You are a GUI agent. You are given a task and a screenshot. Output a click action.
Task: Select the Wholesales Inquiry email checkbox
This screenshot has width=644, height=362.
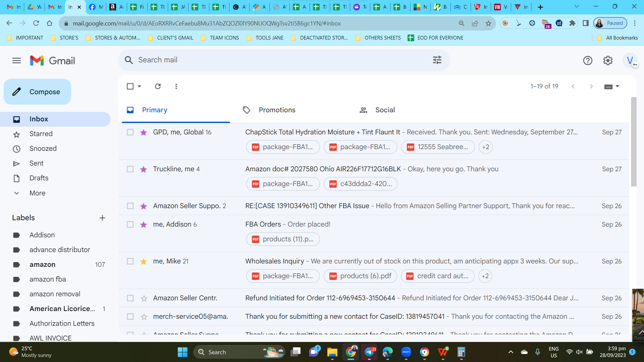pos(130,261)
